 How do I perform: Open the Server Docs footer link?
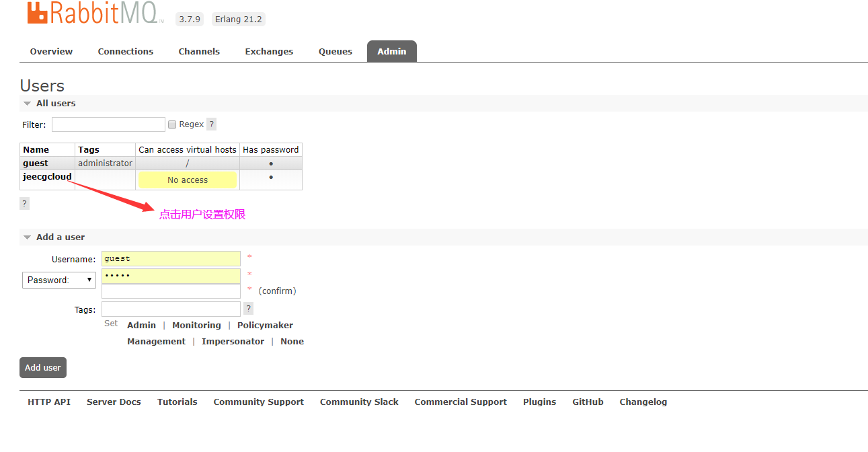[x=114, y=402]
